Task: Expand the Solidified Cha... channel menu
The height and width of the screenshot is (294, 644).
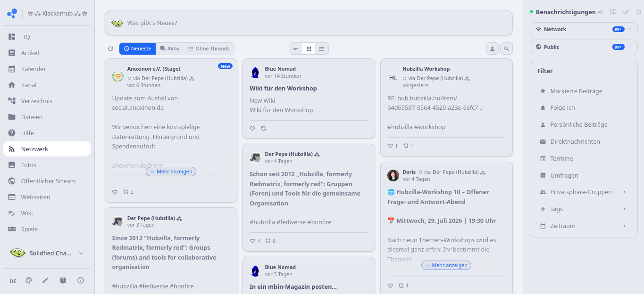Action: coord(47,253)
